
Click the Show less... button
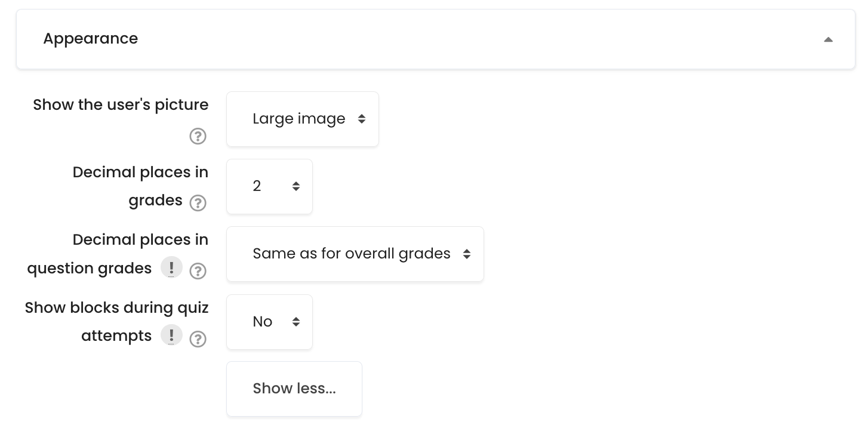(x=294, y=389)
